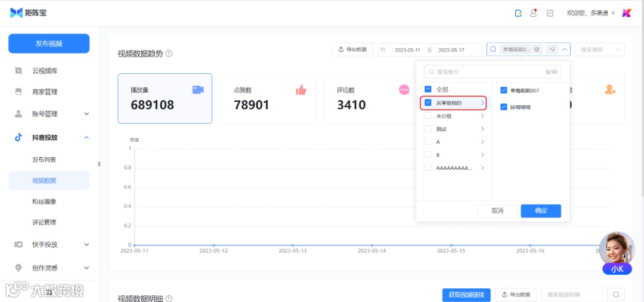The image size is (644, 302).
Task: Click the 获取视频链接 button
Action: pos(466,295)
